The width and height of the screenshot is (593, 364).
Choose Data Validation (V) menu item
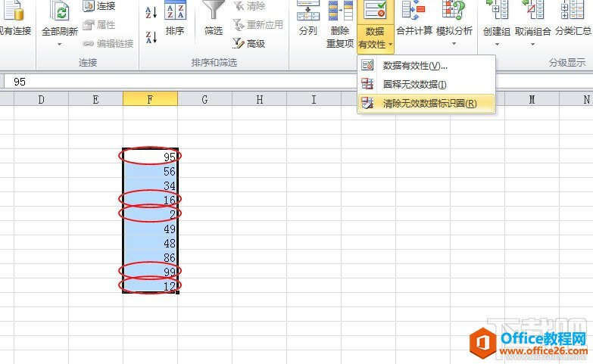tap(426, 66)
